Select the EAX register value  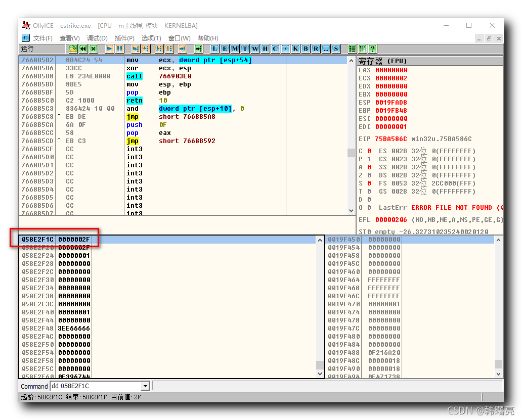pyautogui.click(x=391, y=70)
